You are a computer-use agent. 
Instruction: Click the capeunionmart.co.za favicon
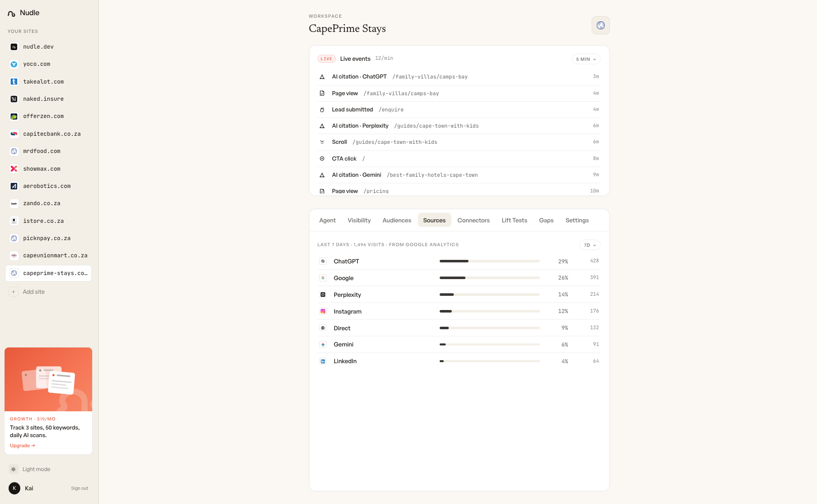[14, 256]
